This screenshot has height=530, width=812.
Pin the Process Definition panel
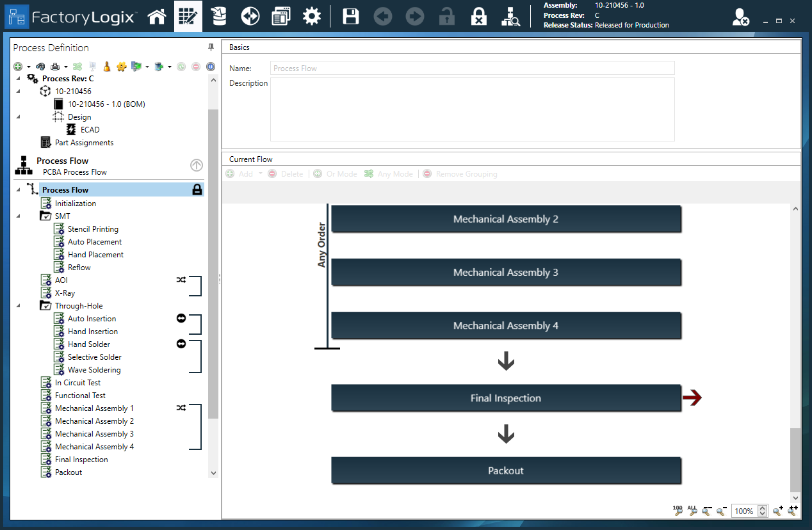click(211, 48)
